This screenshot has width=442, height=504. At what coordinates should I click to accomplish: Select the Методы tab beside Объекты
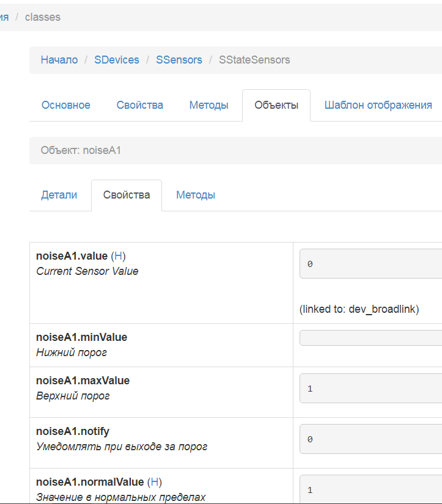209,105
